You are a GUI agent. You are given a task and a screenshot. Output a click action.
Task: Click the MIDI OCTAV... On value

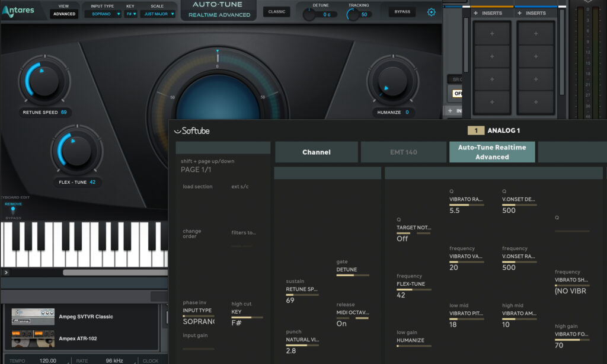click(x=341, y=324)
